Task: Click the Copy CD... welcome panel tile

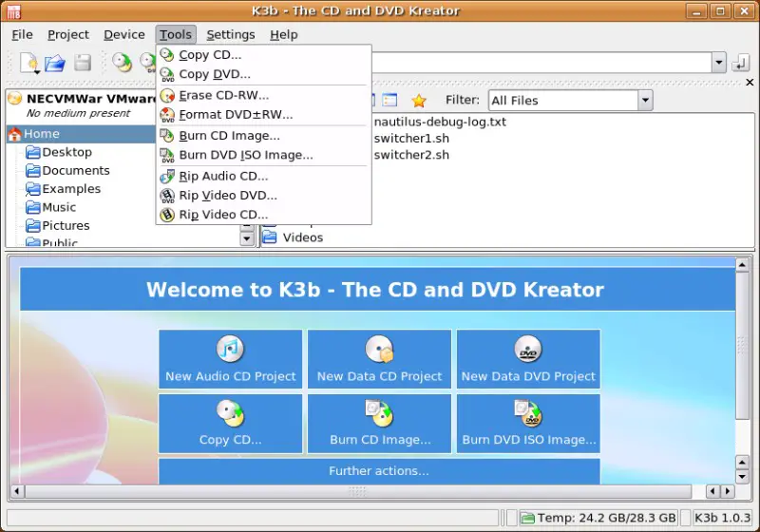Action: (x=231, y=424)
